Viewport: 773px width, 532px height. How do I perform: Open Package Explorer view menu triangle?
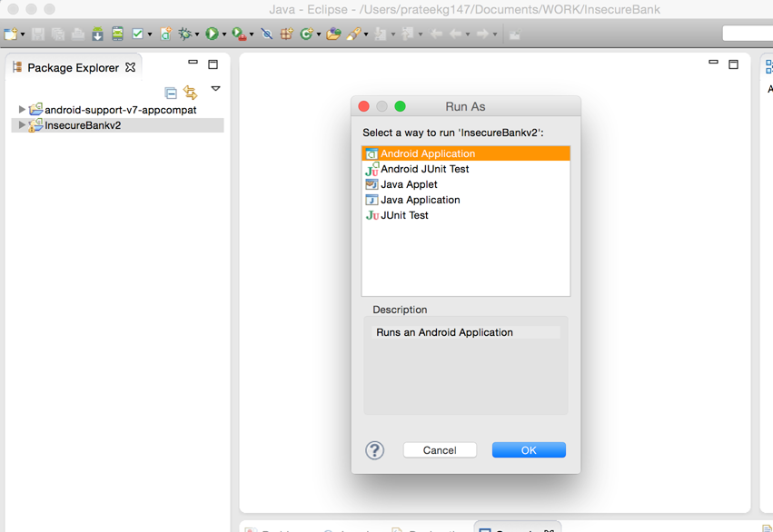[x=215, y=89]
